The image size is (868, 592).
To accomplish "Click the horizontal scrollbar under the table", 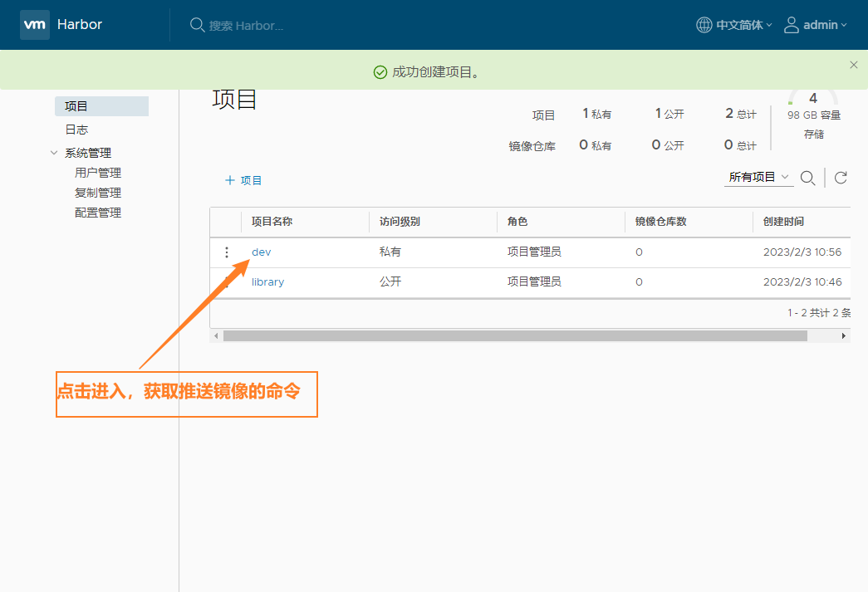I will [x=515, y=335].
